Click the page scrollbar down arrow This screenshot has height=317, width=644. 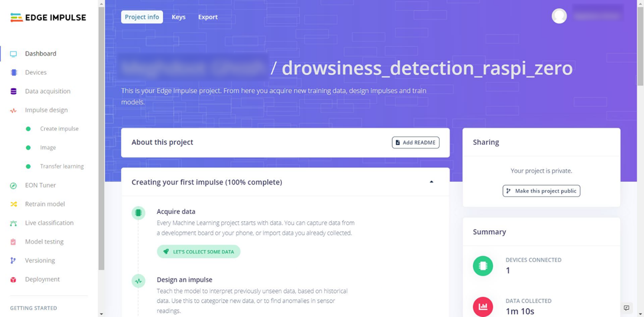[640, 314]
